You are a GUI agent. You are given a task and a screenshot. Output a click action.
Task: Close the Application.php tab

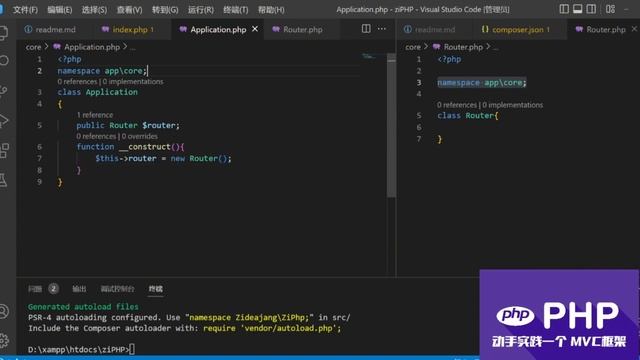click(x=255, y=29)
